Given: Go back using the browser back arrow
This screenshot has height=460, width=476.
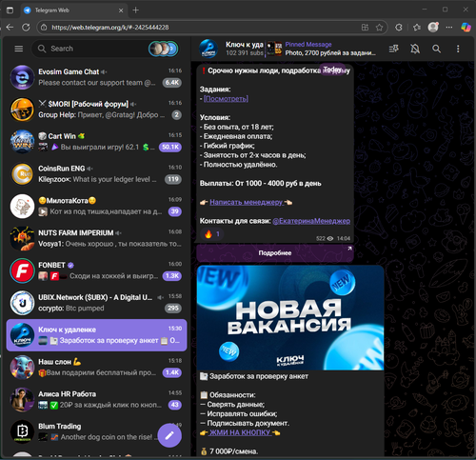Looking at the screenshot, I should point(10,28).
